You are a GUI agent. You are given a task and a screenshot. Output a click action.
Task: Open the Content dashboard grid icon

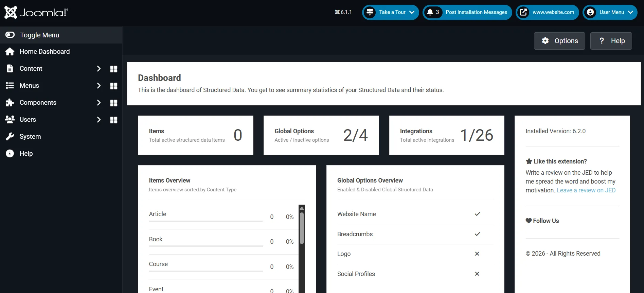pos(114,69)
